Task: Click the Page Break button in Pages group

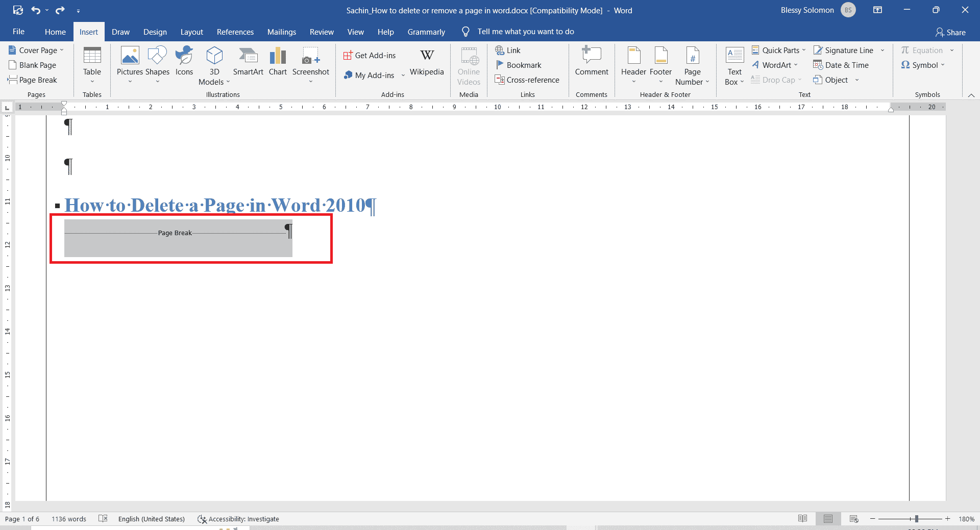Action: pos(33,80)
